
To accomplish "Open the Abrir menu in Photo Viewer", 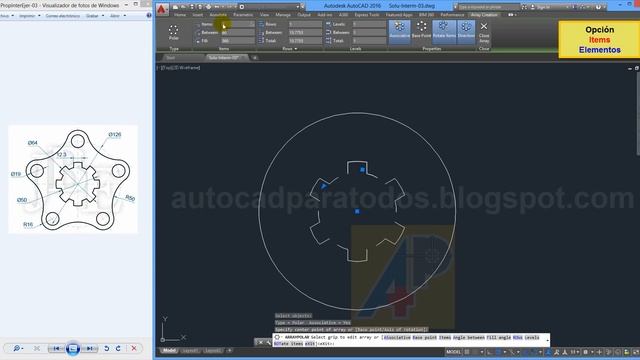I will pyautogui.click(x=118, y=16).
